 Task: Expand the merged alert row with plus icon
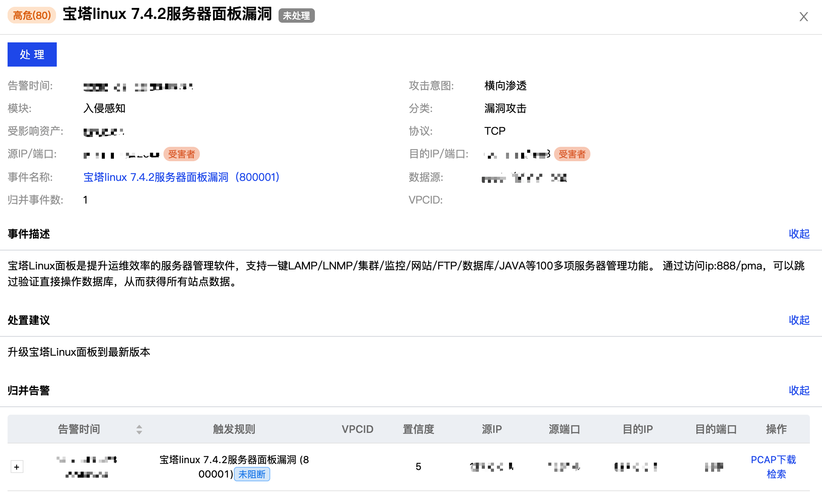pyautogui.click(x=17, y=467)
